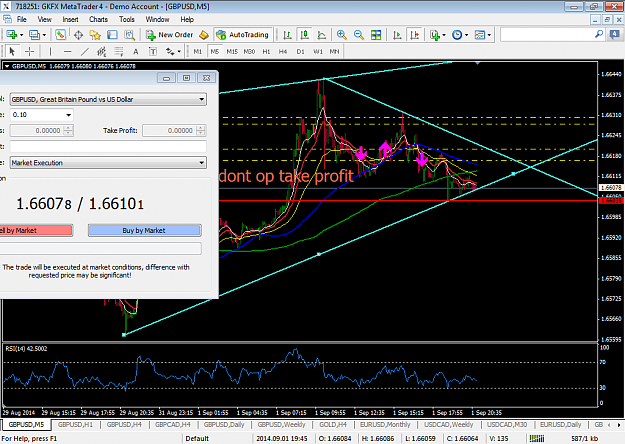625x444 pixels.
Task: Click the New Order button
Action: click(x=169, y=35)
